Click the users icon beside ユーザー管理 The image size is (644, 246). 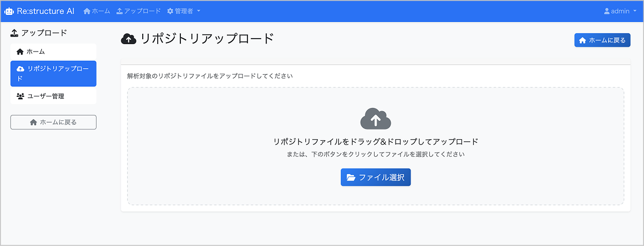[x=20, y=96]
